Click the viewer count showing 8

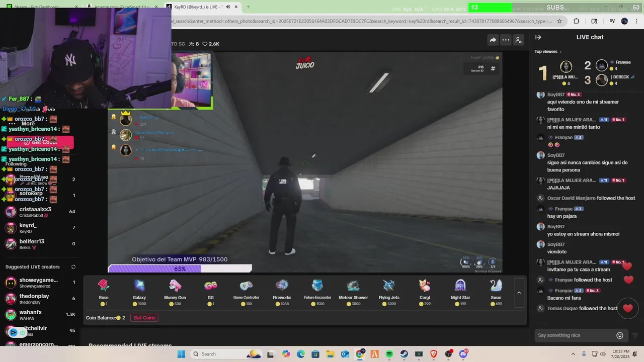tap(194, 44)
